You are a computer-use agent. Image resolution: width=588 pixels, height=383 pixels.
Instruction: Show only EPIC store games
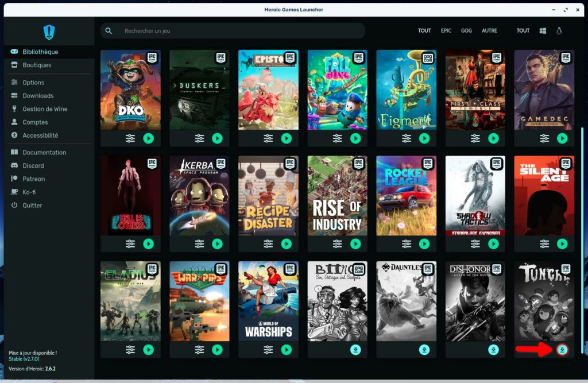(446, 31)
